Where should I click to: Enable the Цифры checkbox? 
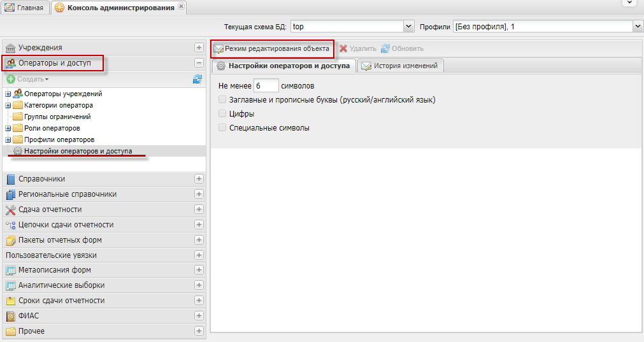click(222, 114)
